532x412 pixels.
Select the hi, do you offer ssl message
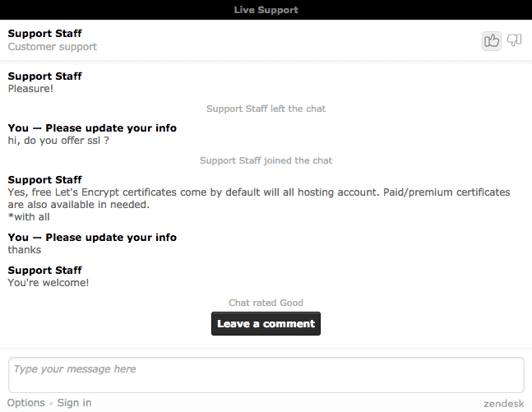tap(58, 141)
